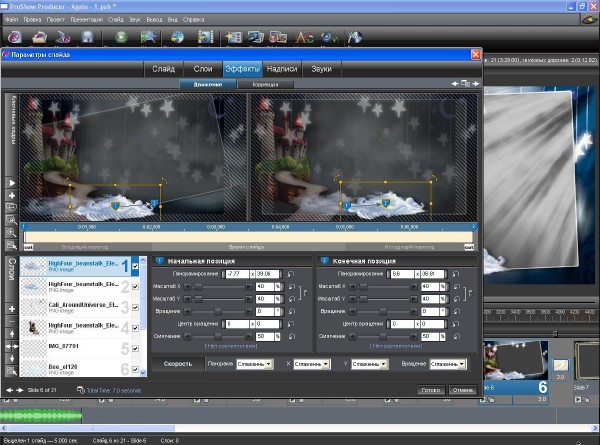Reset ending position Сглаживание with undo arrow
This screenshot has height=445, width=600.
pos(457,337)
